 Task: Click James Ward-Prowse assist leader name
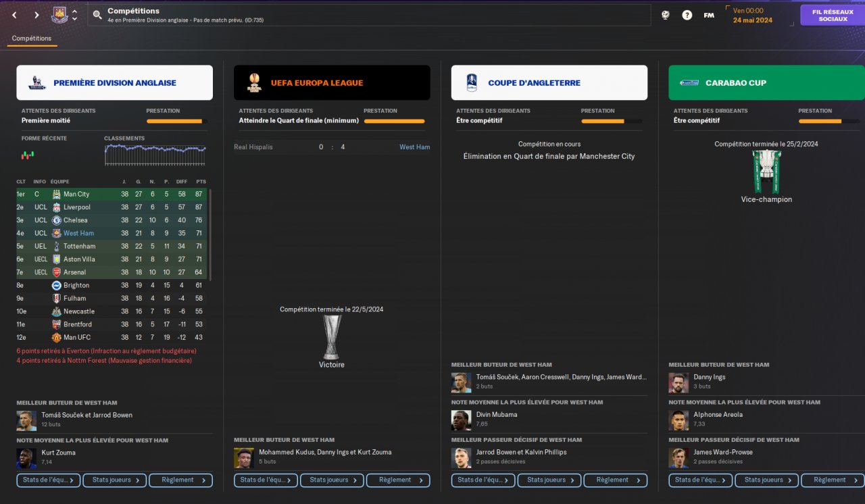(723, 453)
